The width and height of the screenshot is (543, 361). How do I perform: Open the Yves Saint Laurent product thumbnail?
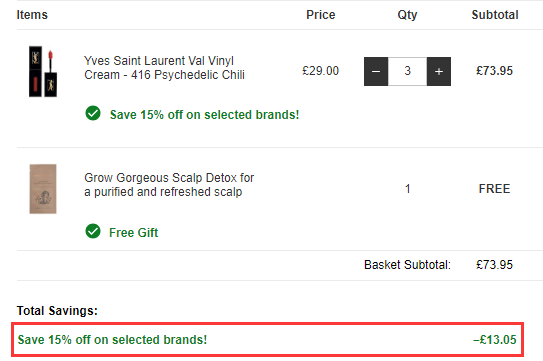click(x=43, y=71)
